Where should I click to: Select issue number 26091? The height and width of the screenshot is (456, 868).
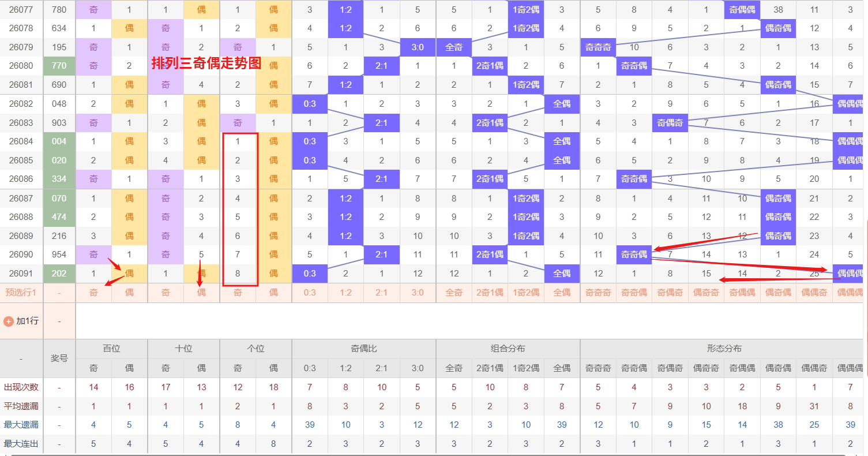(21, 274)
